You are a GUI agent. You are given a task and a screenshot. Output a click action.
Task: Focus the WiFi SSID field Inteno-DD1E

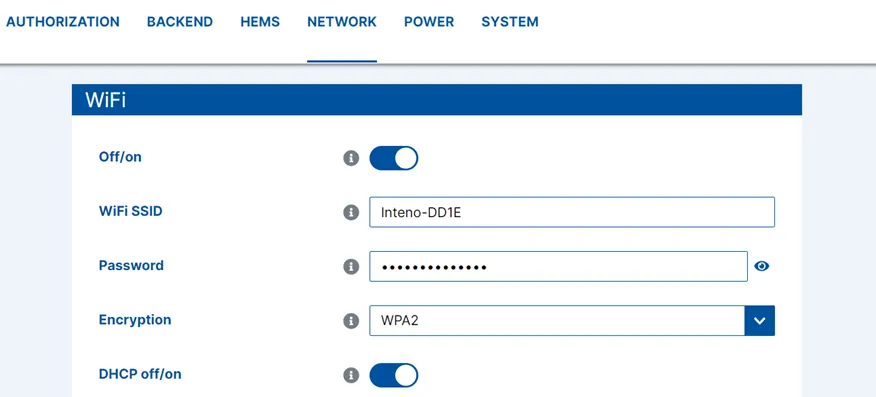click(572, 212)
